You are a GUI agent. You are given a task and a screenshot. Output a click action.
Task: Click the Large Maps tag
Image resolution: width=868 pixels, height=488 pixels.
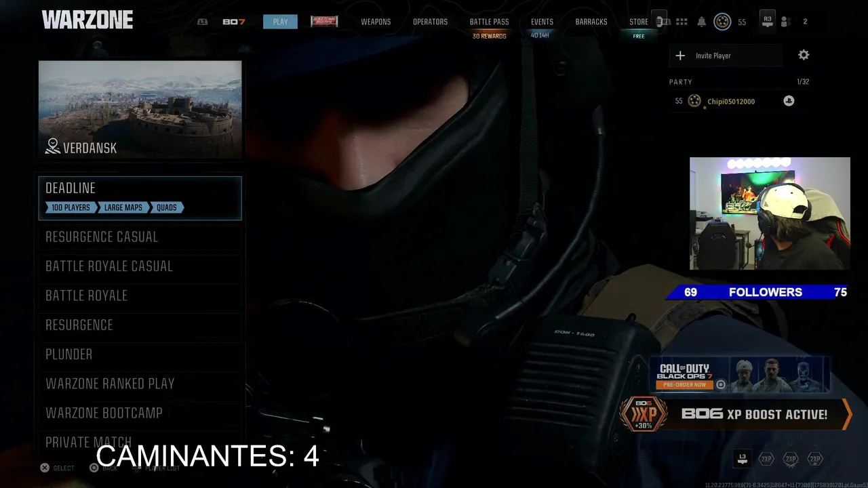123,207
